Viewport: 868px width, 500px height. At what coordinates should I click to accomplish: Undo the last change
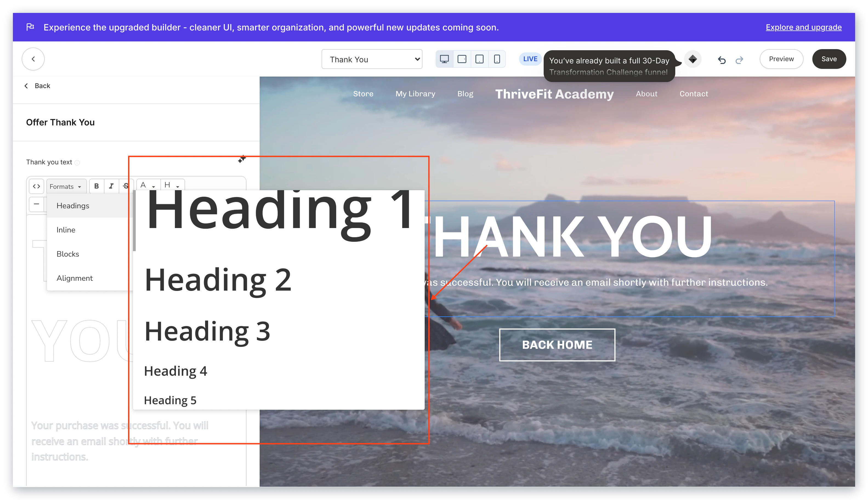[722, 60]
